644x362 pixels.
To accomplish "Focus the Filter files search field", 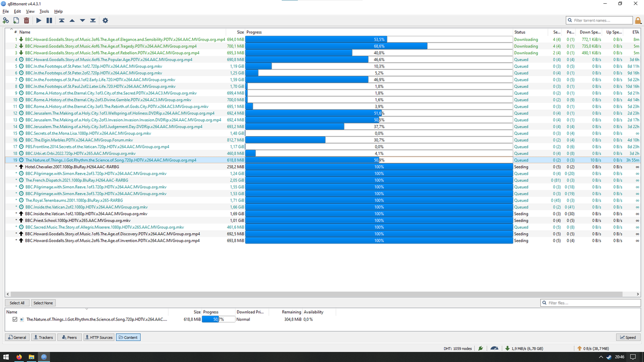I will coord(590,303).
